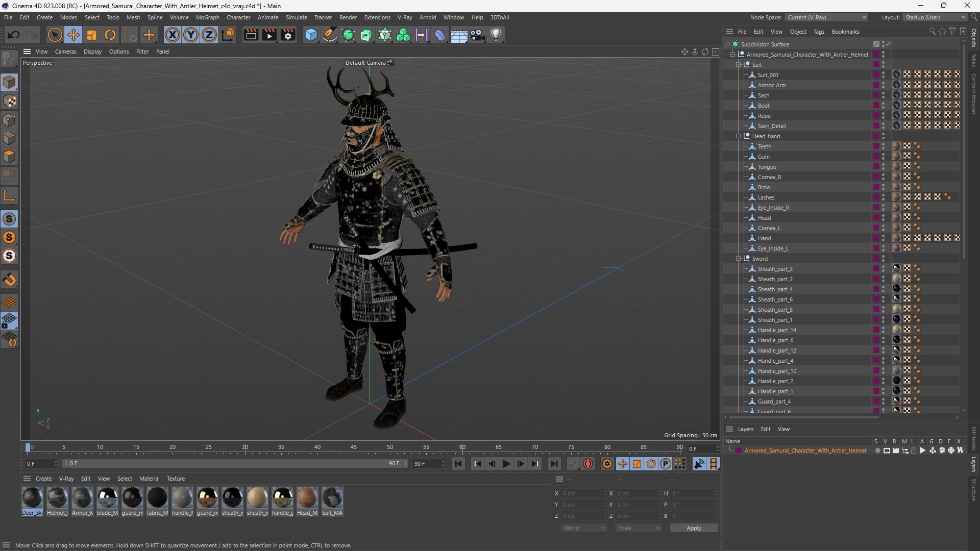The image size is (980, 551).
Task: Open Edit Render Settings icon
Action: pos(288,35)
